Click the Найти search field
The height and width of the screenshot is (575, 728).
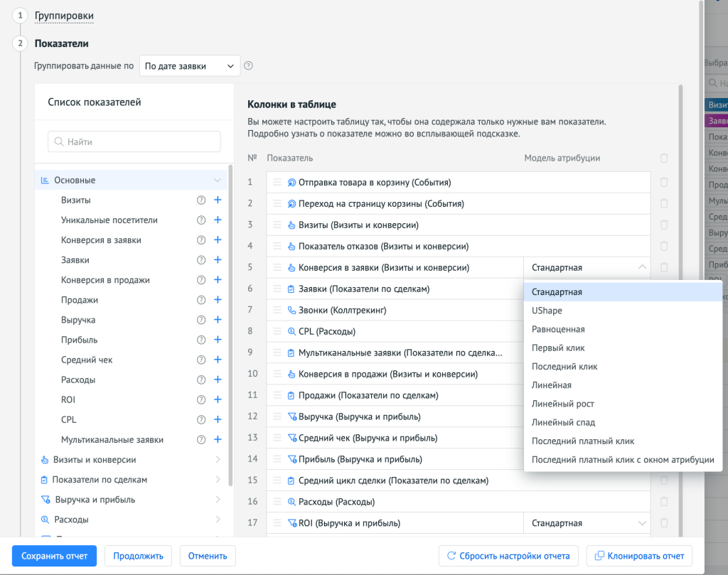pos(134,141)
